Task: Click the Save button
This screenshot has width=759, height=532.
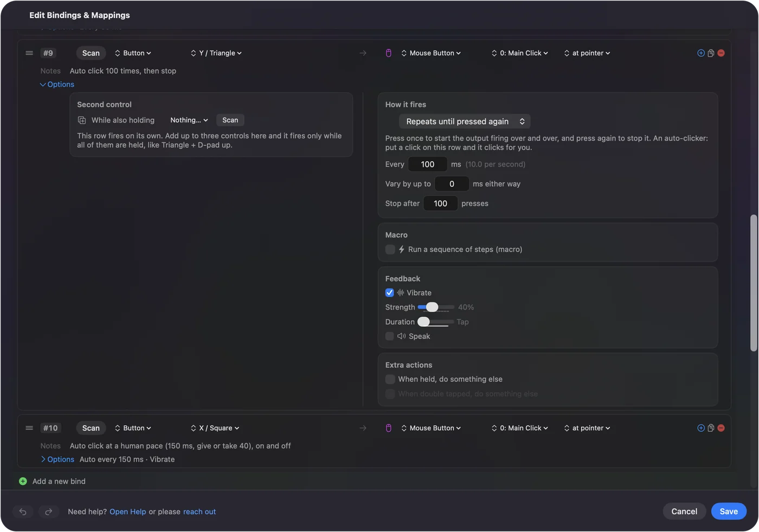Action: [729, 511]
